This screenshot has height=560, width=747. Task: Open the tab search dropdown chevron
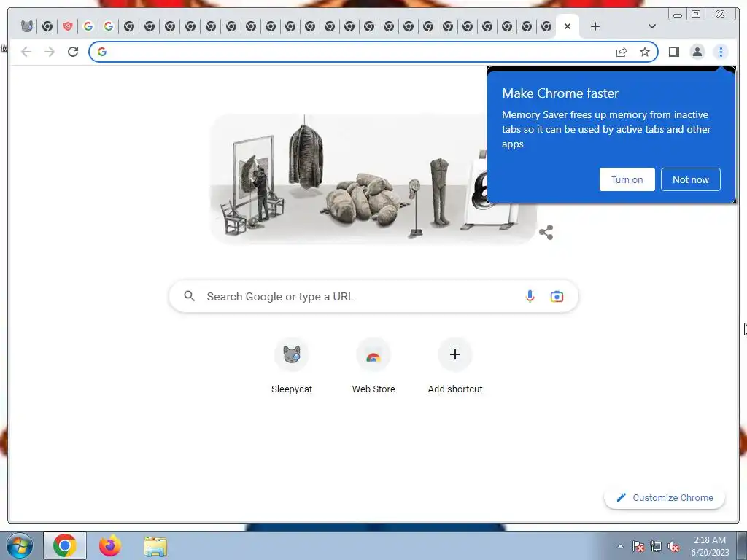click(651, 26)
